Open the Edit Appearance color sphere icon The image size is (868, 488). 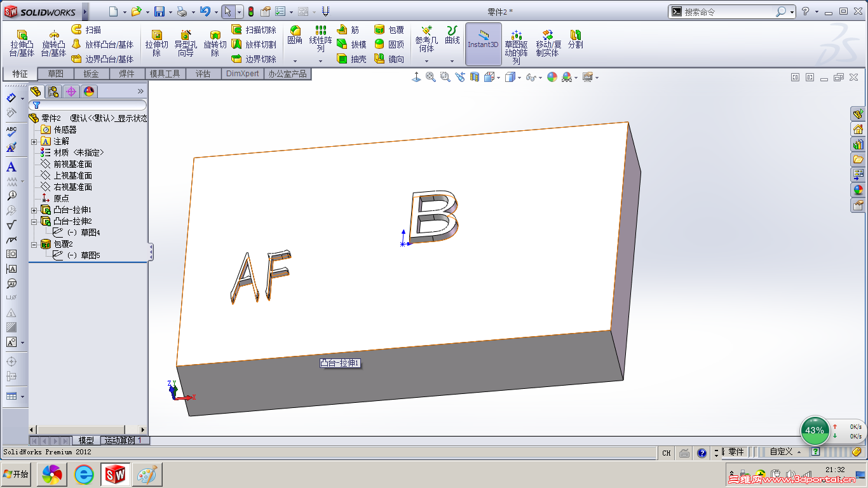552,77
